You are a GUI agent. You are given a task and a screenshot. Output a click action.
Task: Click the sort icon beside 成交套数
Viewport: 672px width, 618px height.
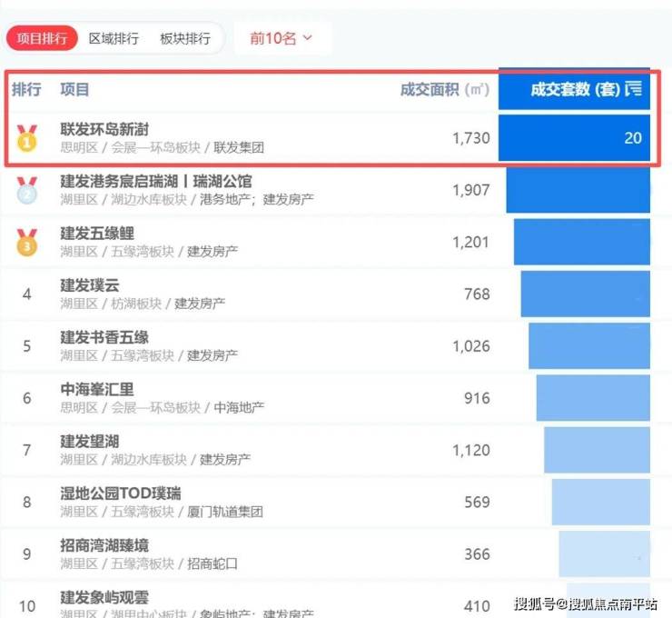[634, 88]
